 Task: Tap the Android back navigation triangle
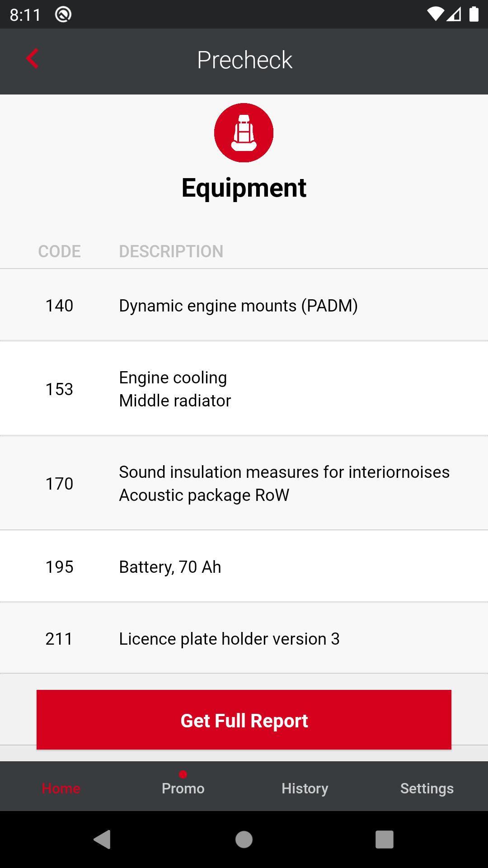(x=102, y=840)
